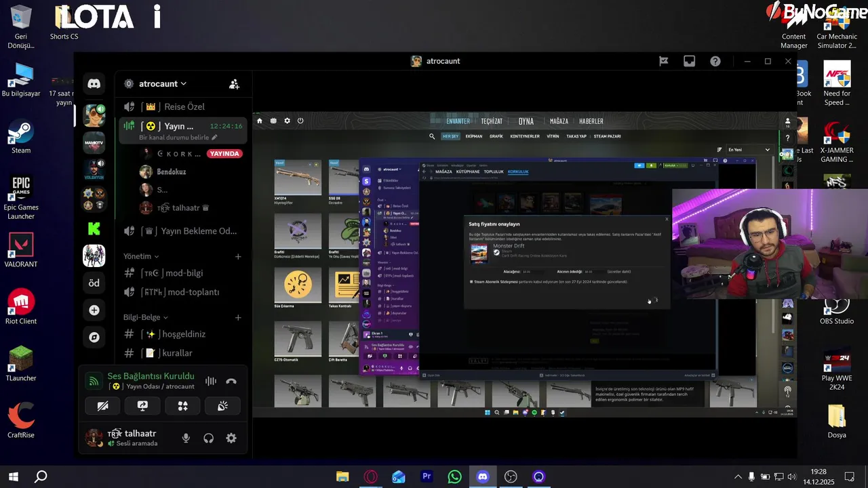Image resolution: width=868 pixels, height=488 pixels.
Task: Disconnect from the voice call
Action: [231, 381]
